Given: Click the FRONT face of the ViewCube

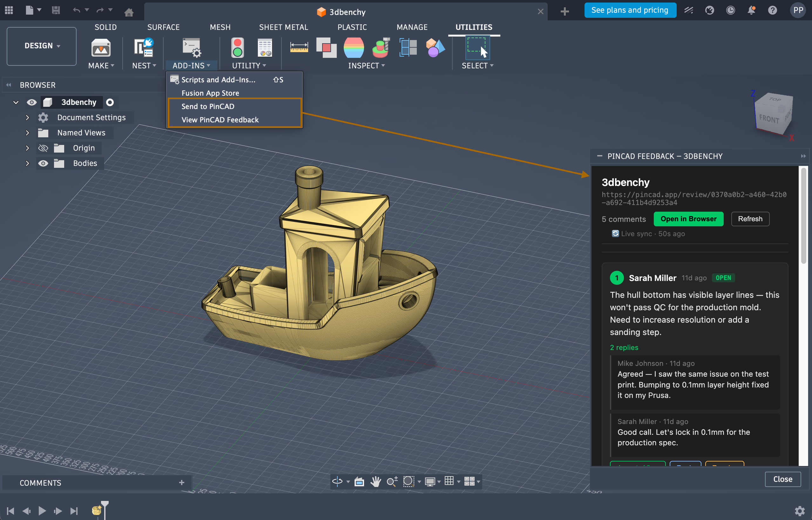Looking at the screenshot, I should [x=769, y=119].
